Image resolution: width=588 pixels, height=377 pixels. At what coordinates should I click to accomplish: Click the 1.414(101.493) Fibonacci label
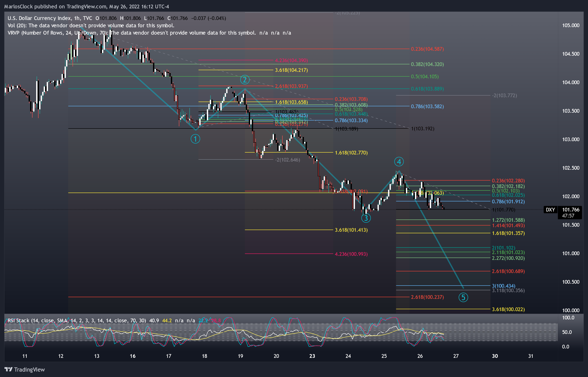coord(508,225)
